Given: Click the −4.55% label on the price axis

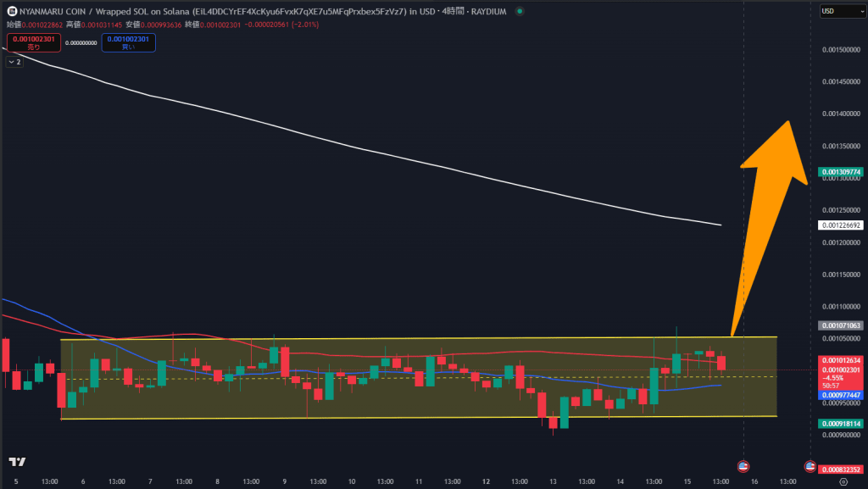Looking at the screenshot, I should [x=832, y=378].
